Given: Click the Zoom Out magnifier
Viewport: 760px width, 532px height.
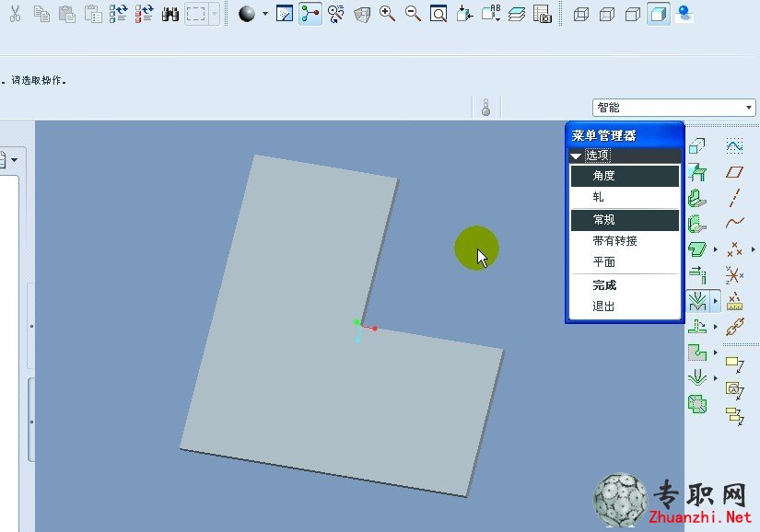Looking at the screenshot, I should [x=413, y=14].
